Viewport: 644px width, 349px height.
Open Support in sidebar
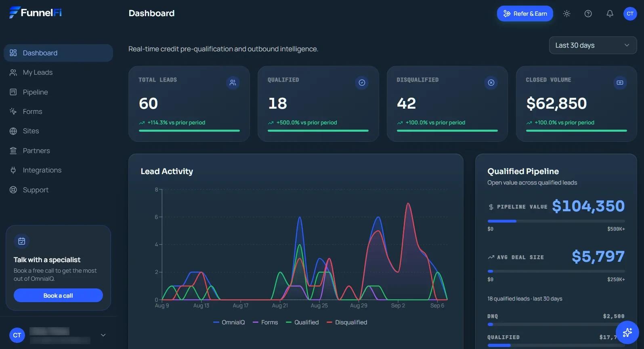tap(59, 190)
